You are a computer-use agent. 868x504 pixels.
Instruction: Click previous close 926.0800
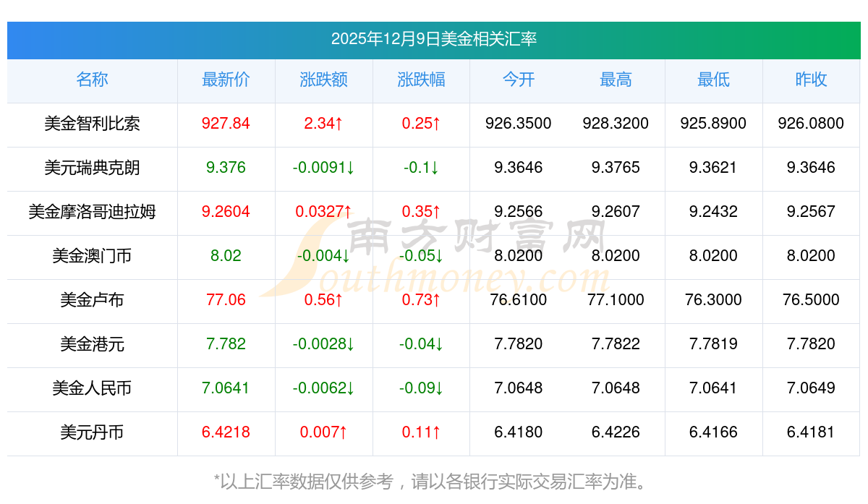pyautogui.click(x=811, y=124)
